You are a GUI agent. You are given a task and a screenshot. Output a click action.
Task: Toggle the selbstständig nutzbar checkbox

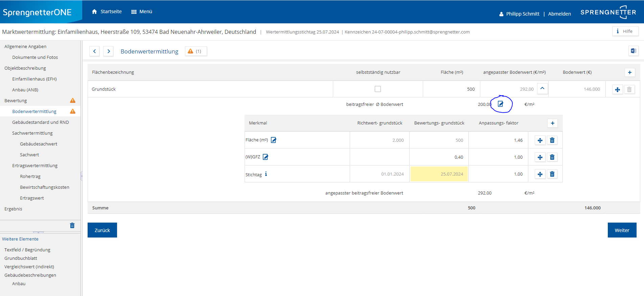[378, 89]
